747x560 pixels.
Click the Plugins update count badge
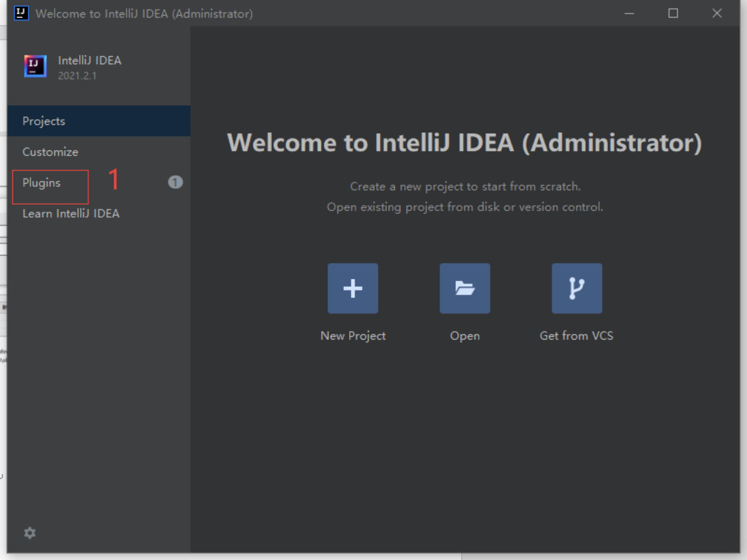pyautogui.click(x=175, y=182)
